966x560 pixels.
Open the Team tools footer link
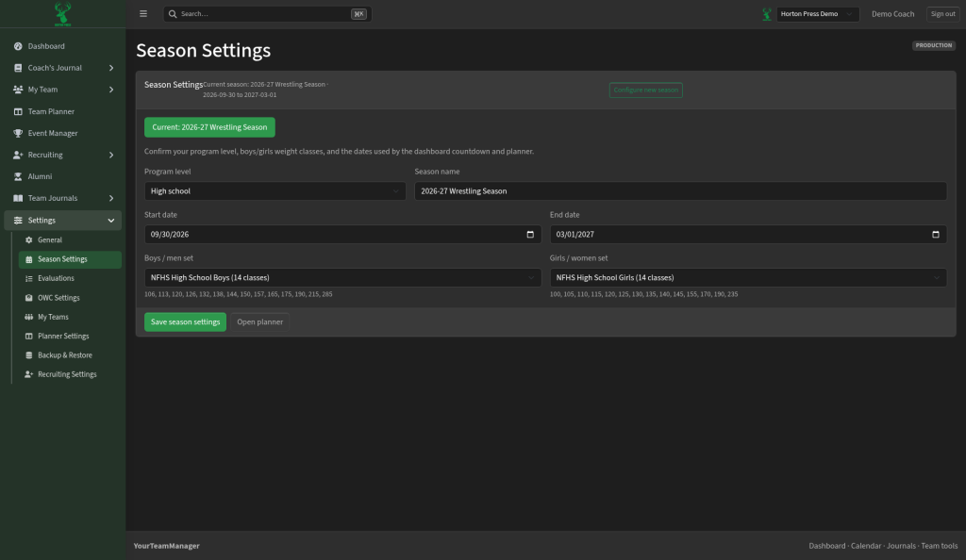939,546
